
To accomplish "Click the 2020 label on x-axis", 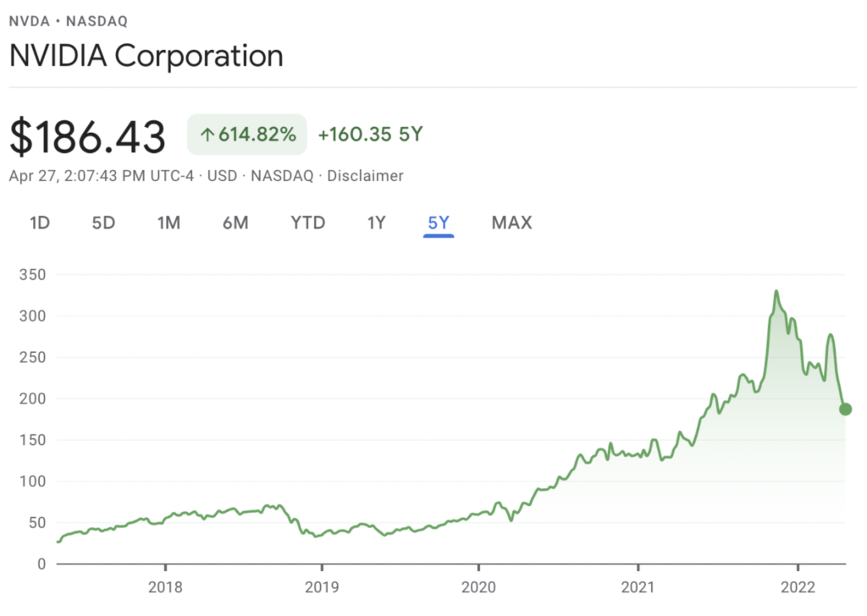I will [478, 588].
